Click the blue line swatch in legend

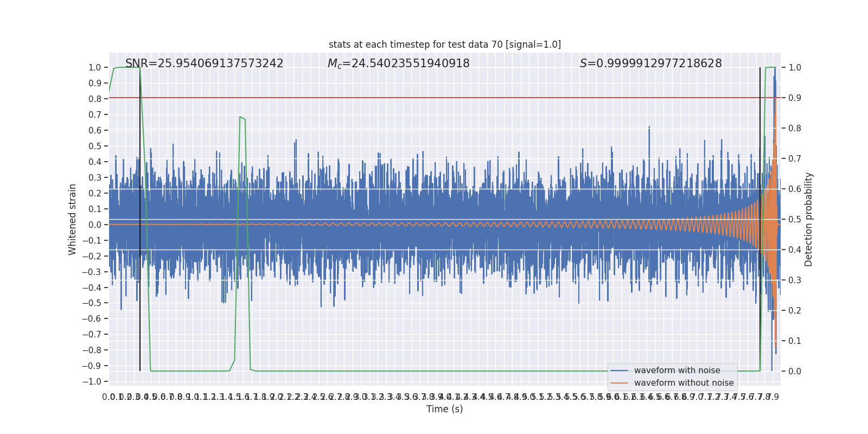(x=619, y=371)
